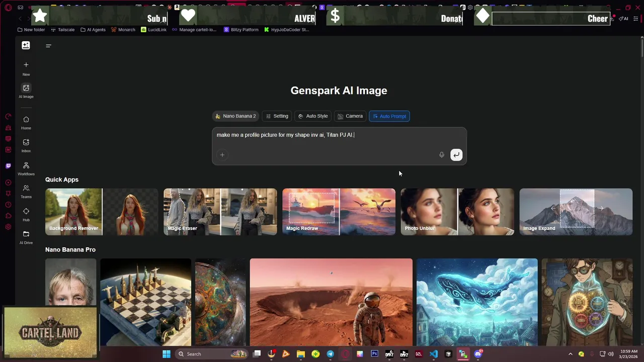The image size is (644, 362).
Task: Open the Genspark logo icon in sidebar
Action: pyautogui.click(x=26, y=45)
